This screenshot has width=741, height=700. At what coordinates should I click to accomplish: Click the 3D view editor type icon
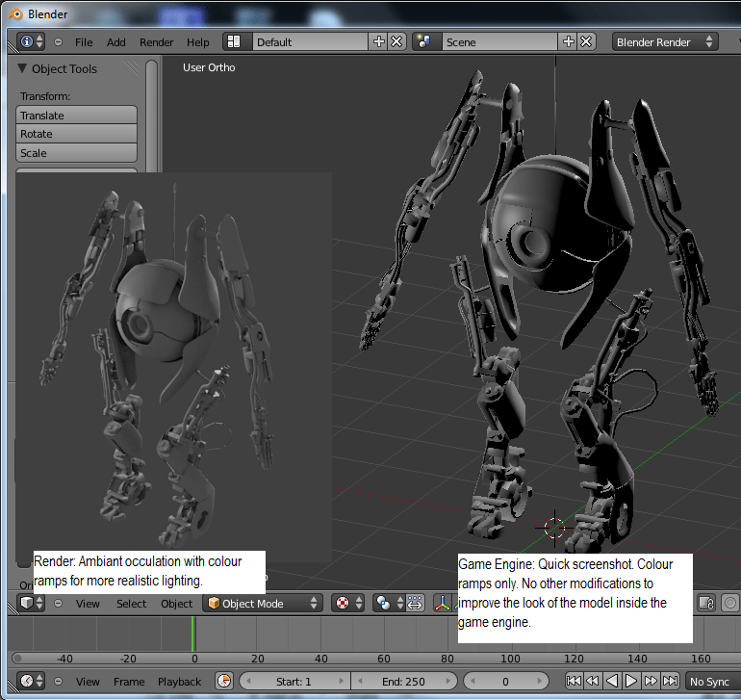(27, 603)
